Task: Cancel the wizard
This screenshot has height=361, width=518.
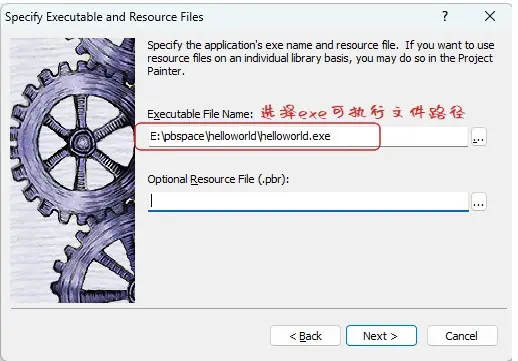Action: tap(462, 336)
